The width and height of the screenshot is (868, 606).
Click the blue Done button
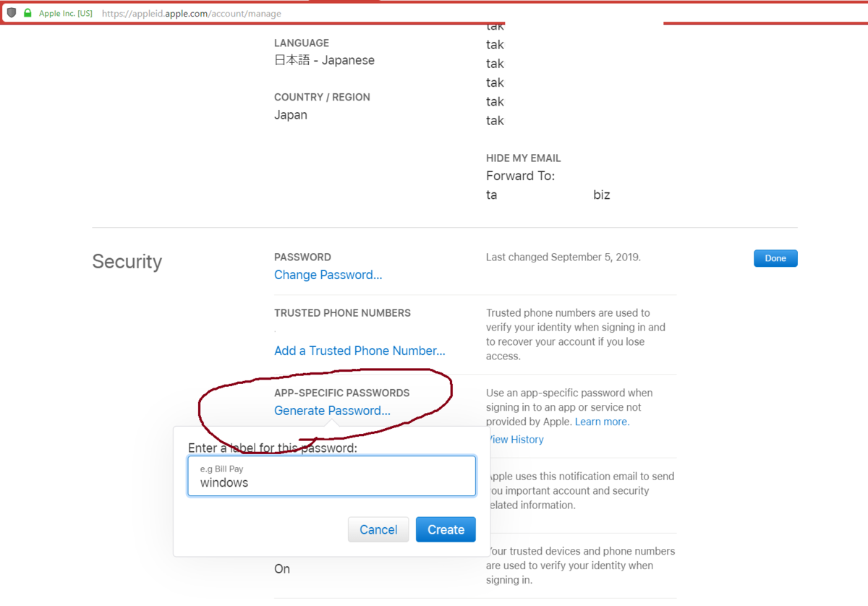click(x=775, y=258)
